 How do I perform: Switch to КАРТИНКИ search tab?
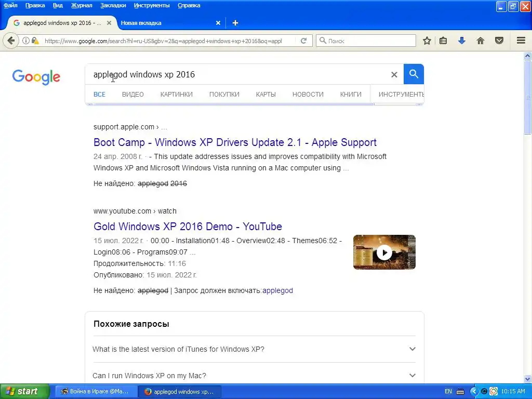point(177,95)
